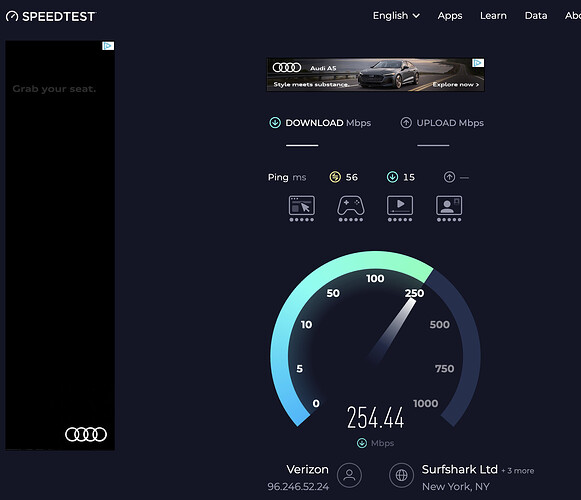Click the DOWNLOAD Mbps label
The image size is (581, 500).
(x=328, y=123)
